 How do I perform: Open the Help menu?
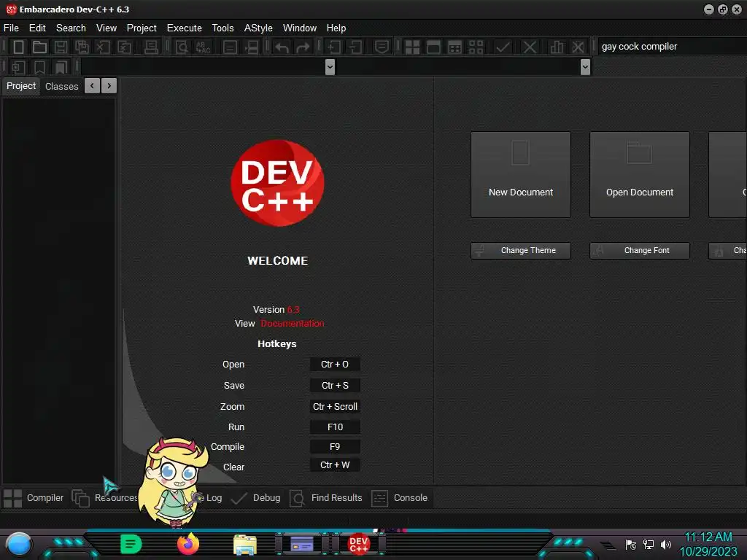336,28
